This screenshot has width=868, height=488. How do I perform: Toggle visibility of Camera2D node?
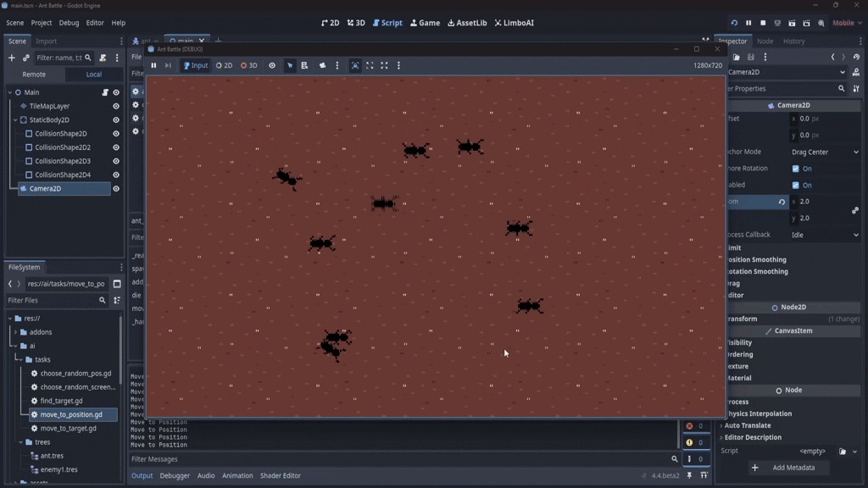(x=116, y=189)
